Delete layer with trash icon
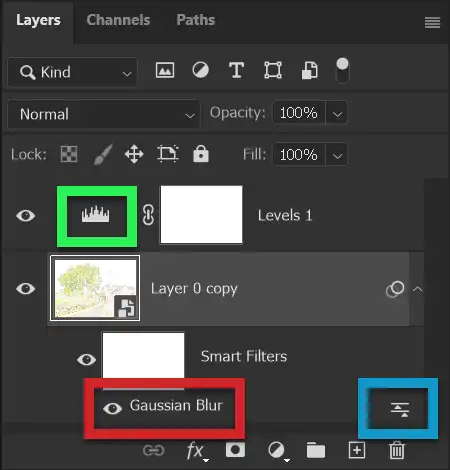Viewport: 450px width, 470px height. [397, 450]
